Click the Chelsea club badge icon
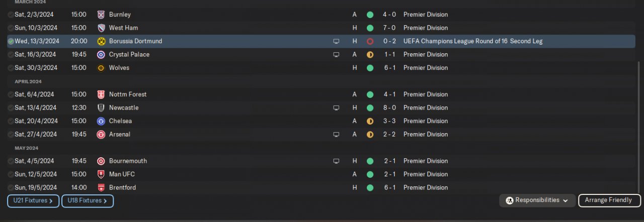 tap(101, 121)
